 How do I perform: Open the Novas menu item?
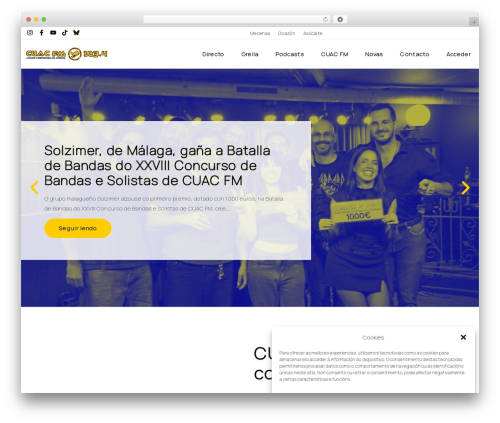click(x=374, y=54)
